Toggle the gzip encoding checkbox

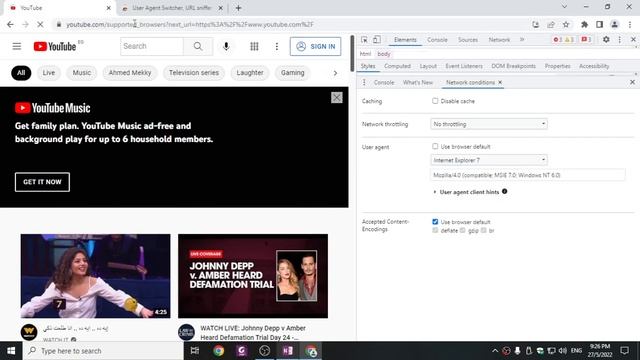[462, 231]
